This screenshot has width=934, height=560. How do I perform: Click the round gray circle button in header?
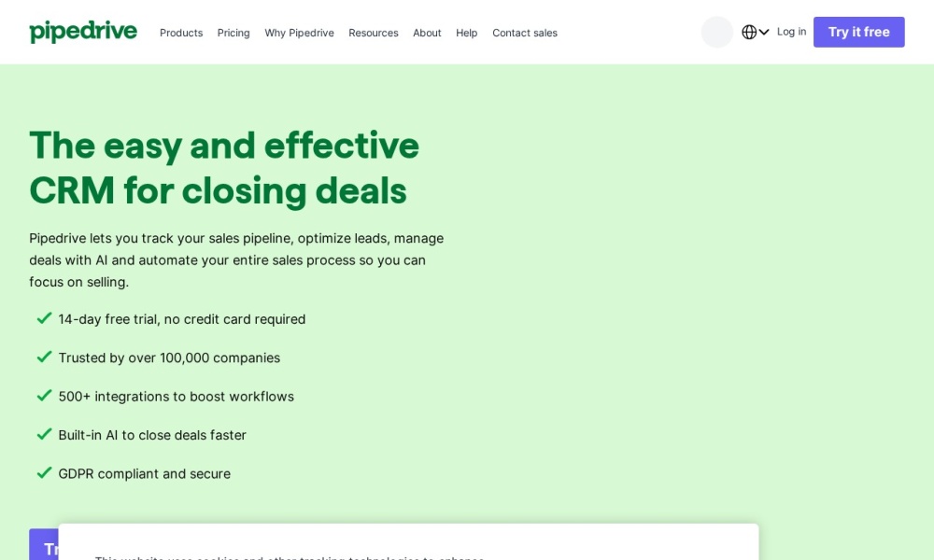pos(717,32)
